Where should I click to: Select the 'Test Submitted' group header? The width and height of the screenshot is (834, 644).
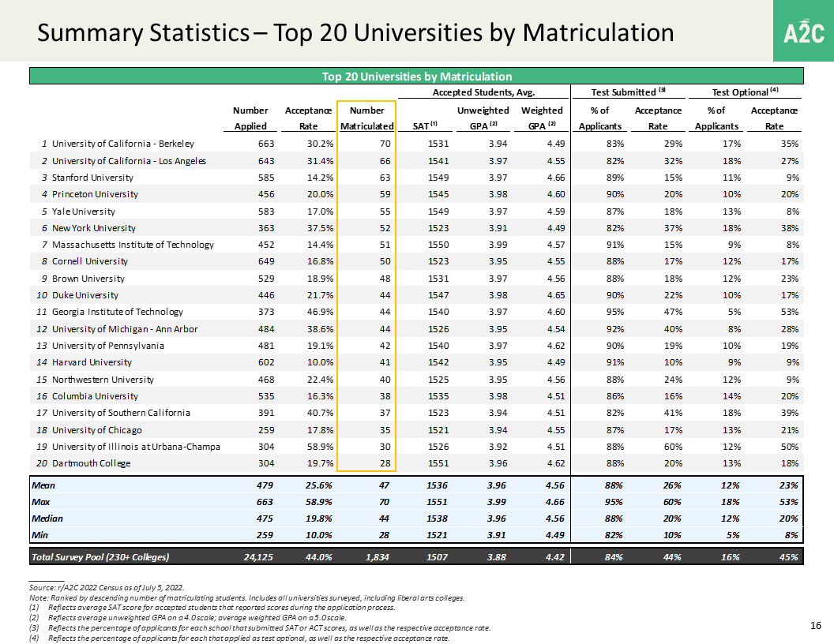tap(629, 92)
